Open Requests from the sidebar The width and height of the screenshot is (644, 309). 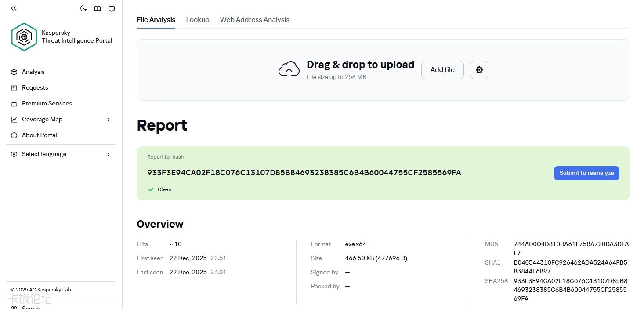tap(35, 88)
